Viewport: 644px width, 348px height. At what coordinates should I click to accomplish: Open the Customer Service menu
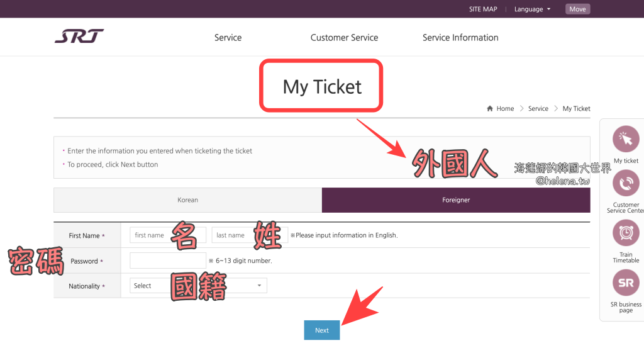pos(344,38)
